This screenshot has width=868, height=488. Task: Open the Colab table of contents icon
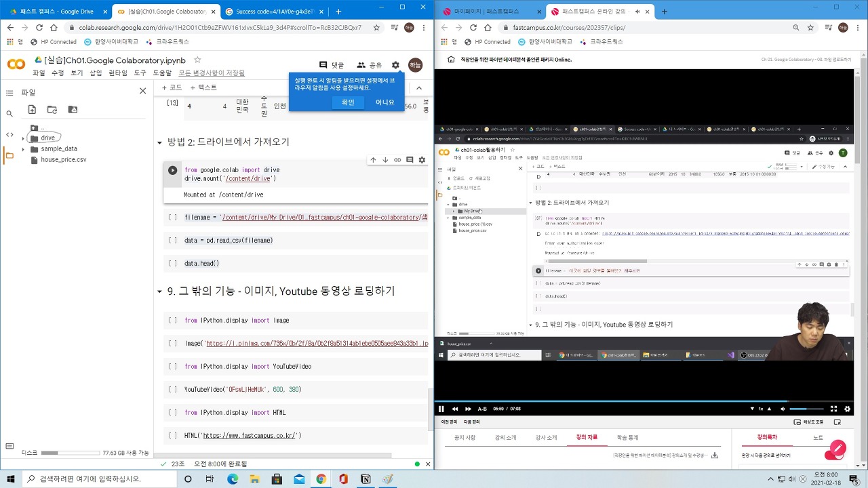[9, 93]
